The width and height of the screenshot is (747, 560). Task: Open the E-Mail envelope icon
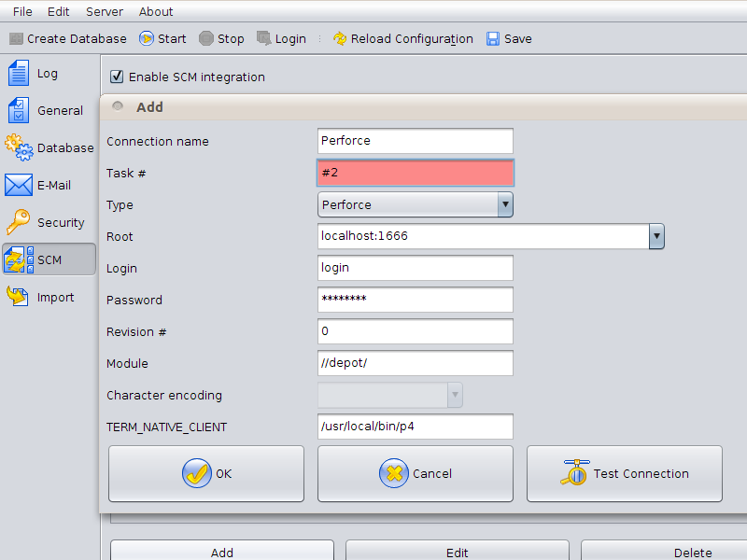tap(19, 185)
